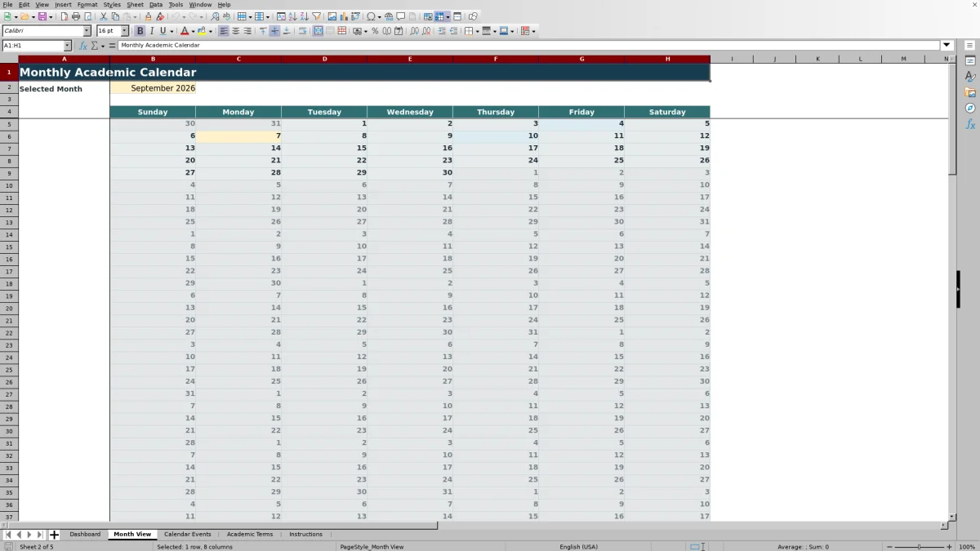Switch to the Academic Terms sheet tab
This screenshot has width=980, height=551.
click(250, 535)
